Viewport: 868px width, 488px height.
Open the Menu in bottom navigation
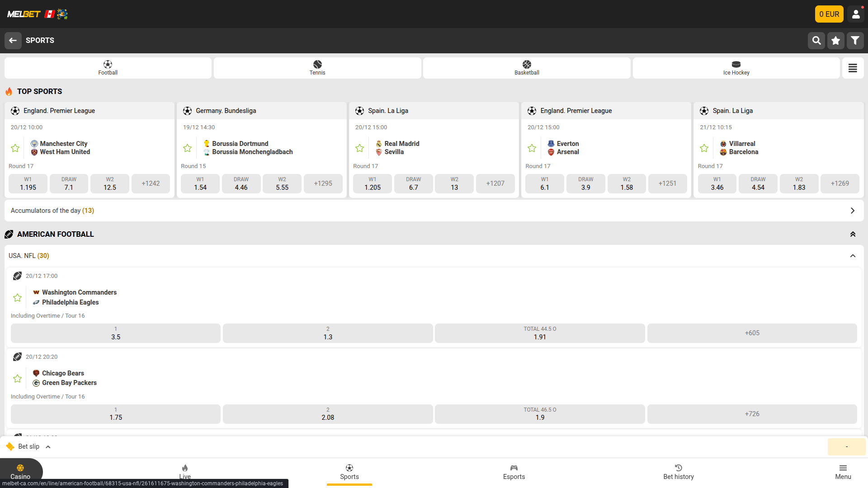click(843, 472)
